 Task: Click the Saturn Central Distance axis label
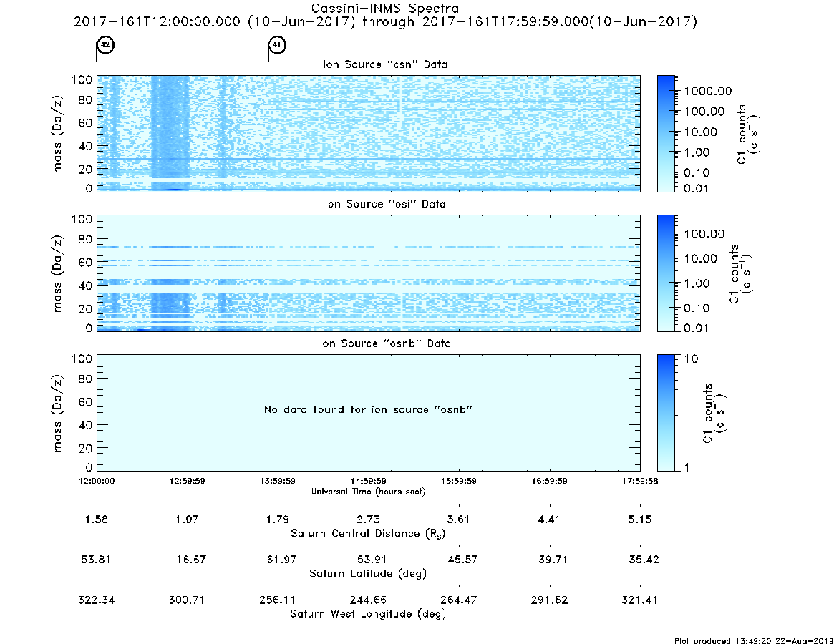tap(368, 533)
